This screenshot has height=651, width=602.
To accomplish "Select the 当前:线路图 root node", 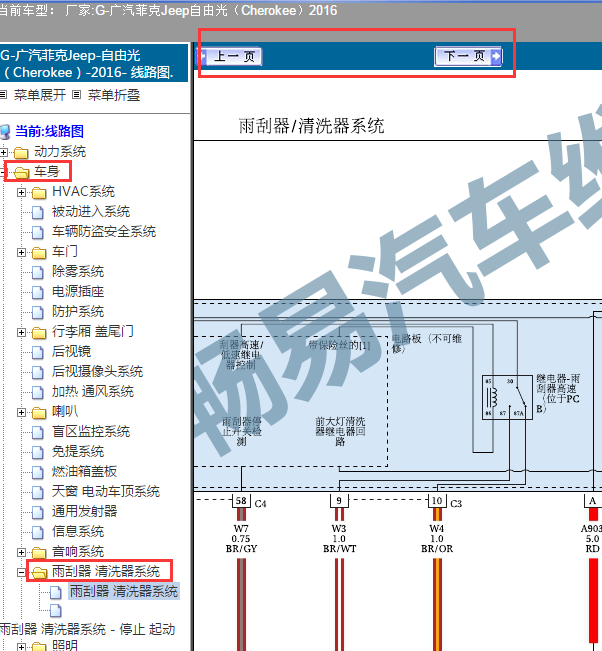I will [x=49, y=131].
